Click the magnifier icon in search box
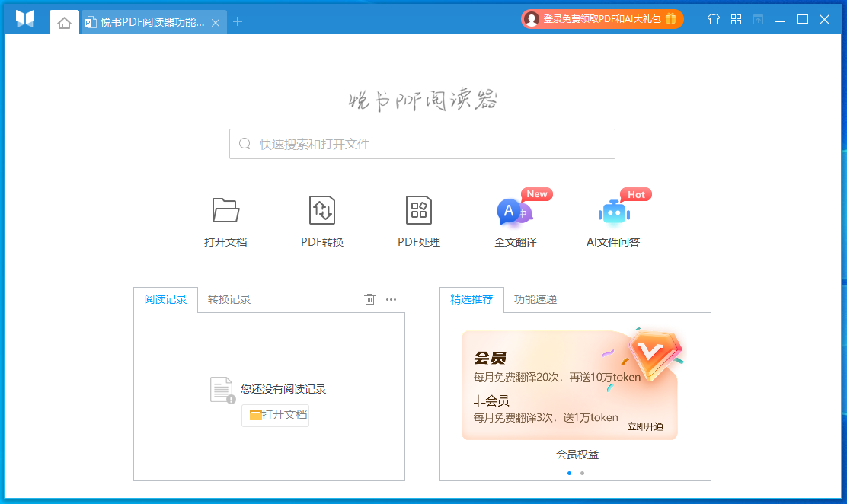The image size is (847, 504). 245,144
